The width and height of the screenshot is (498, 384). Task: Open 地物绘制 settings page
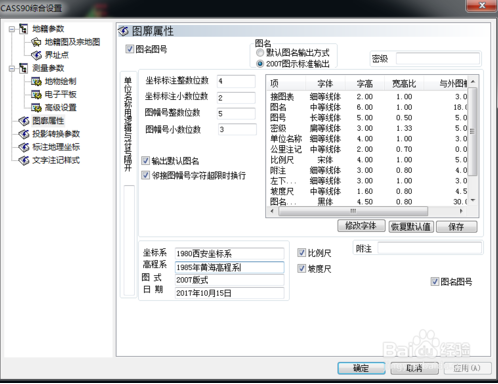(x=60, y=81)
